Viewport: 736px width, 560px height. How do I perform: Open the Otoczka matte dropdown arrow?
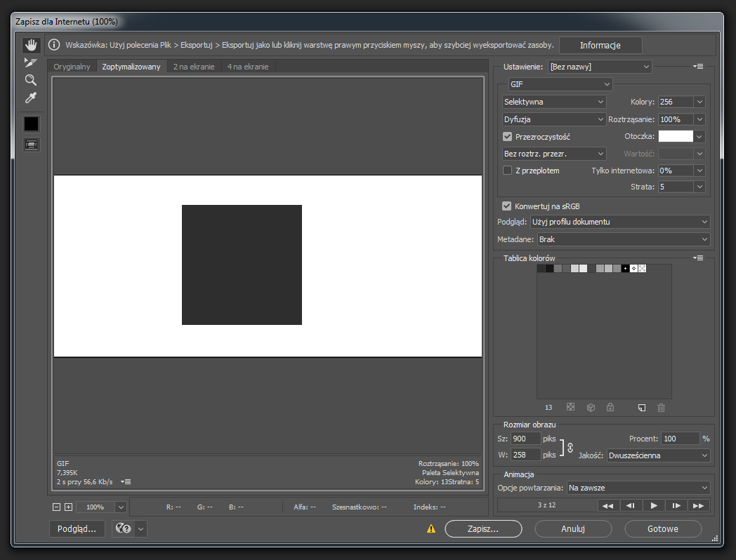[x=699, y=136]
